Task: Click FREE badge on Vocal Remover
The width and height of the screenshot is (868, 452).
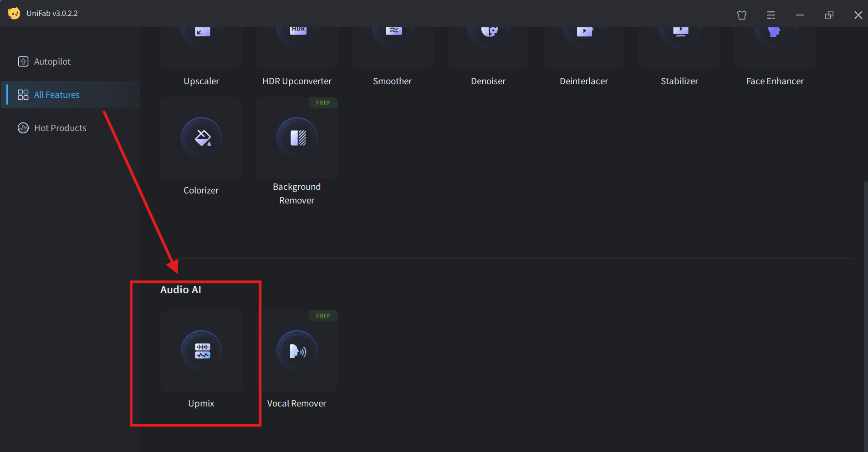Action: click(x=323, y=316)
